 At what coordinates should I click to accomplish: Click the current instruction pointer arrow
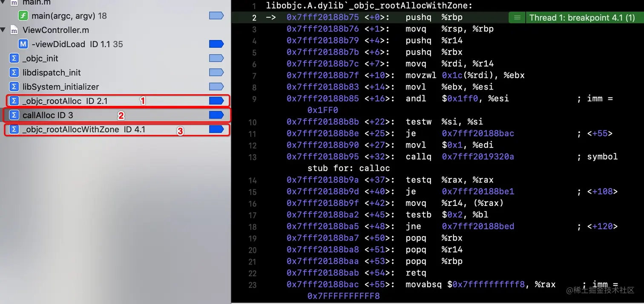(x=271, y=17)
